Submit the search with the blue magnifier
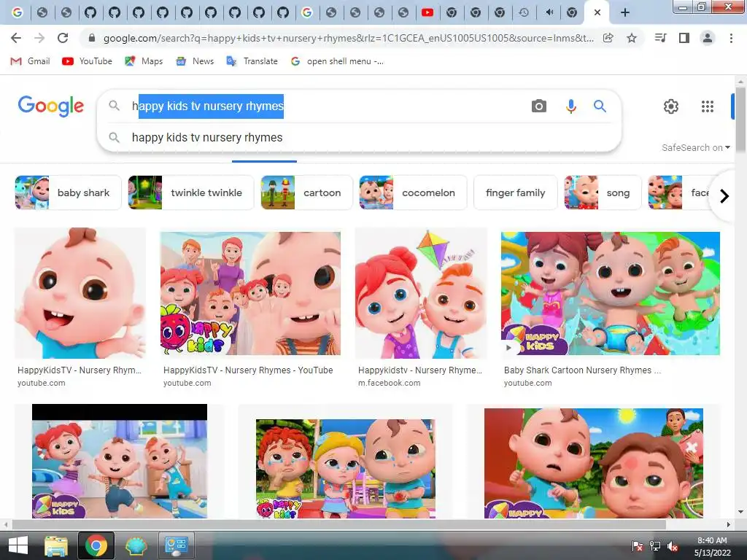The width and height of the screenshot is (747, 560). click(600, 106)
